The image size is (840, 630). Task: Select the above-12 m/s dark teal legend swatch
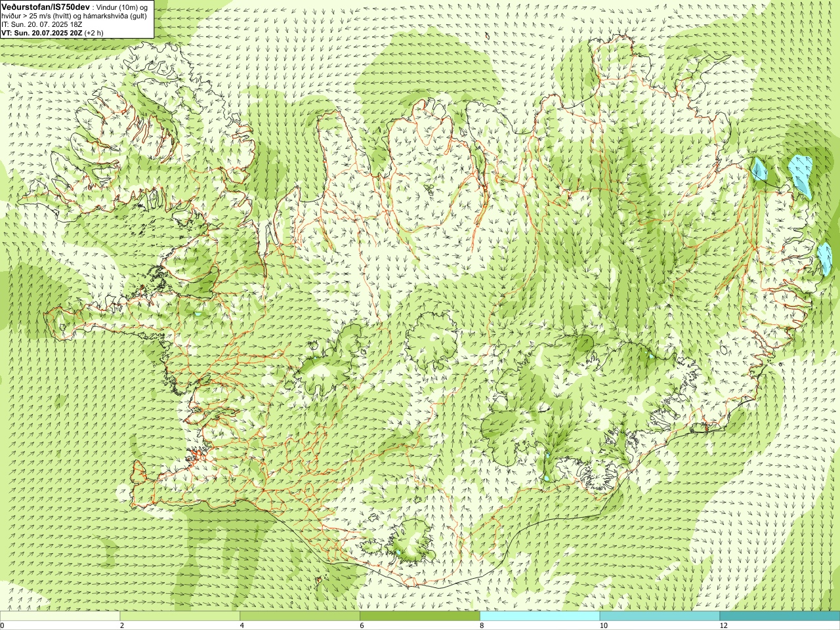tap(780, 616)
